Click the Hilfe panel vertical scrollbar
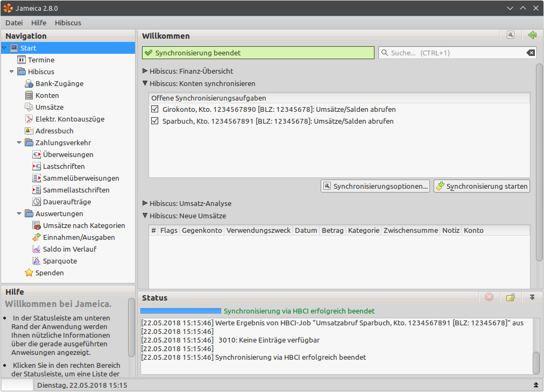 (131, 327)
